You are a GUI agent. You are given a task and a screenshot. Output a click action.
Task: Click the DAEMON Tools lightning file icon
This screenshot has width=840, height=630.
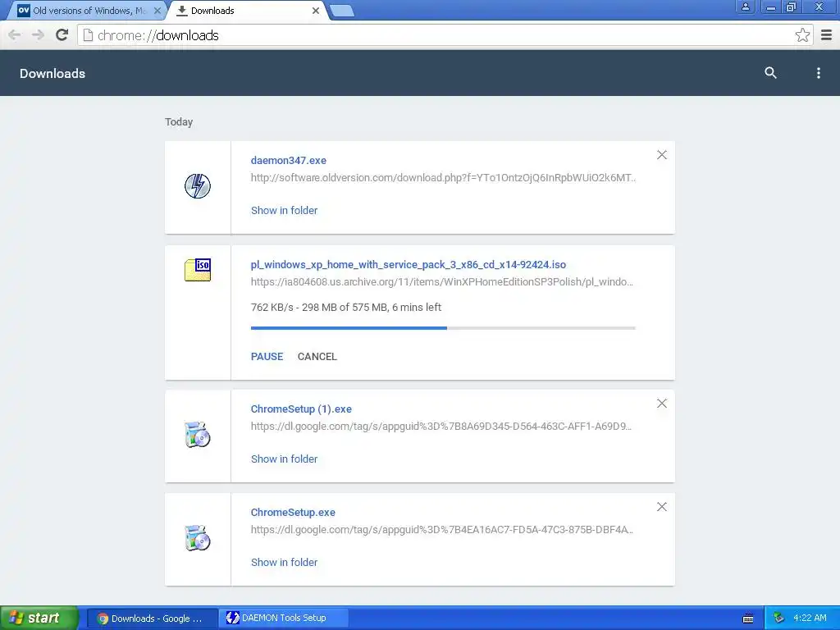[x=198, y=186]
